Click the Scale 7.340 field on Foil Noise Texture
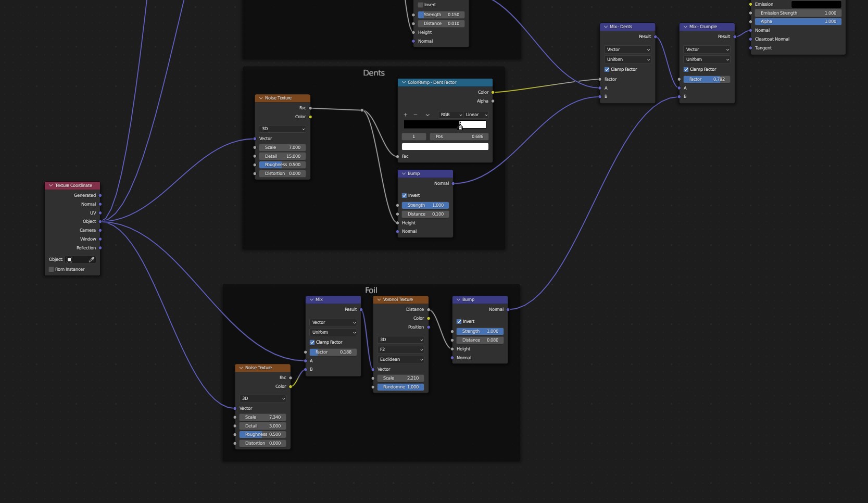The image size is (868, 503). pos(263,417)
